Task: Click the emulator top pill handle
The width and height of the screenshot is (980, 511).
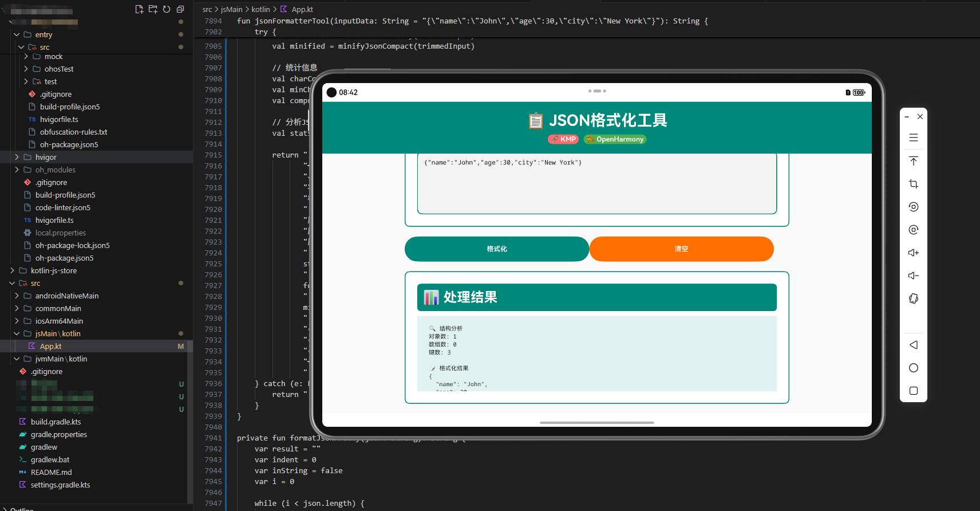Action: tap(597, 91)
